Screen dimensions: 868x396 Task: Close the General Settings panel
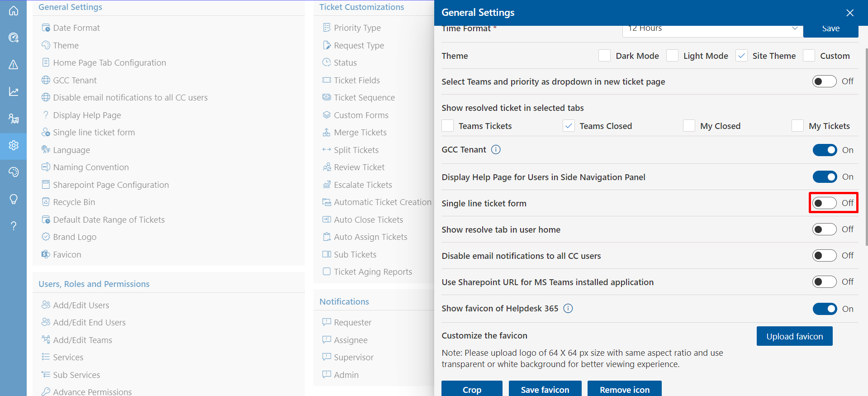pos(850,13)
